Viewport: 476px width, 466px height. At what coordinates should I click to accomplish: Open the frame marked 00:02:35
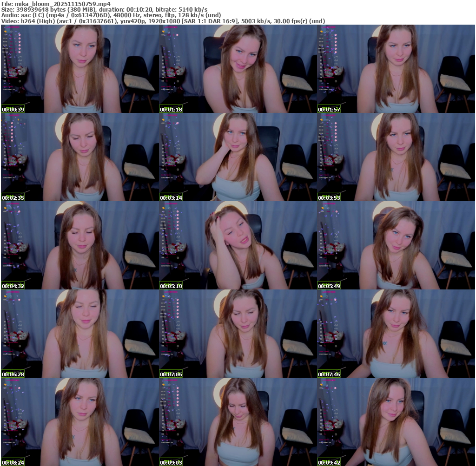pyautogui.click(x=79, y=157)
